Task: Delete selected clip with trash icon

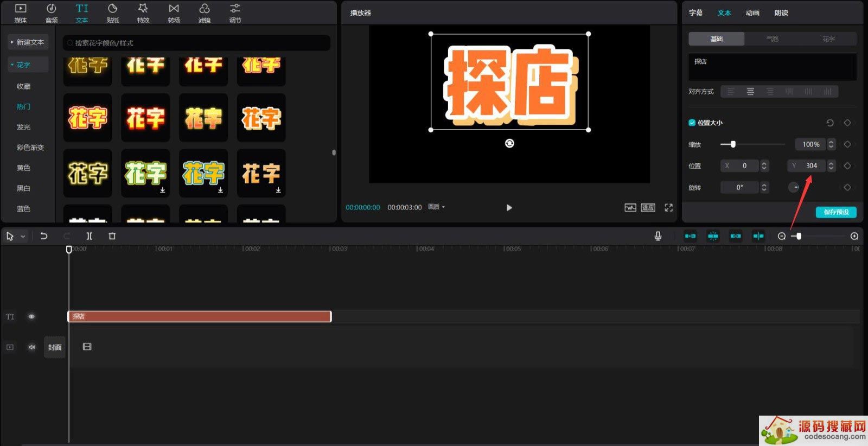Action: pos(112,236)
